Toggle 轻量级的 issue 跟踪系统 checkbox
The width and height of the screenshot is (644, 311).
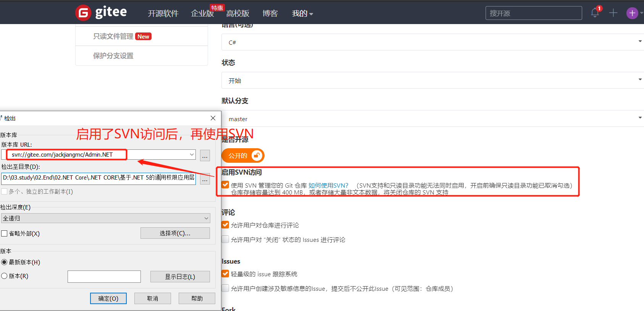pyautogui.click(x=225, y=274)
